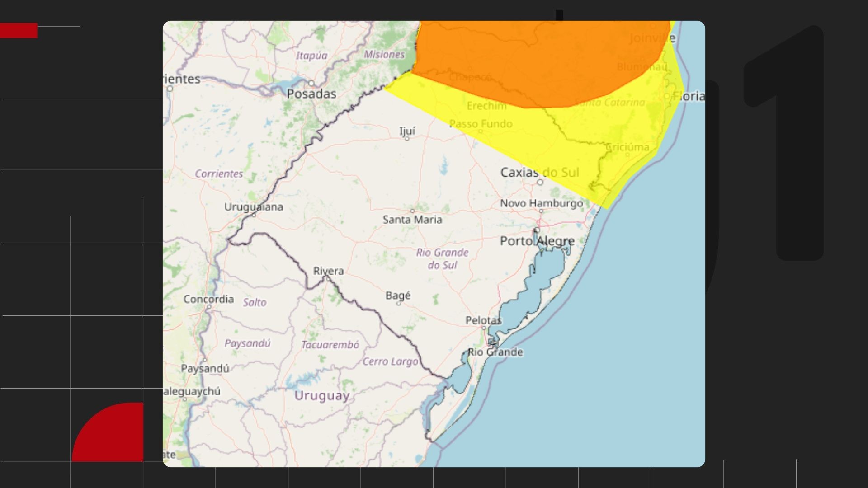Click the Rio Grande do Sul state label
Screen dimensions: 868x488
[442, 259]
